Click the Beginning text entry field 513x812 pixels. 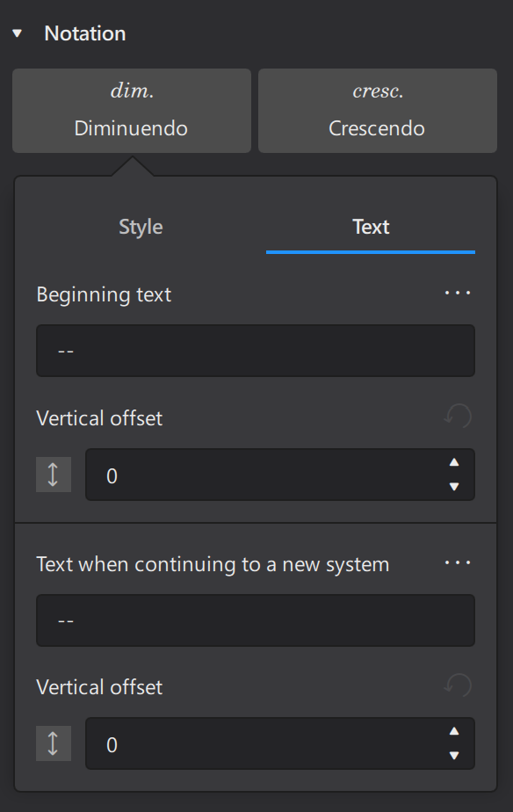[x=255, y=350]
